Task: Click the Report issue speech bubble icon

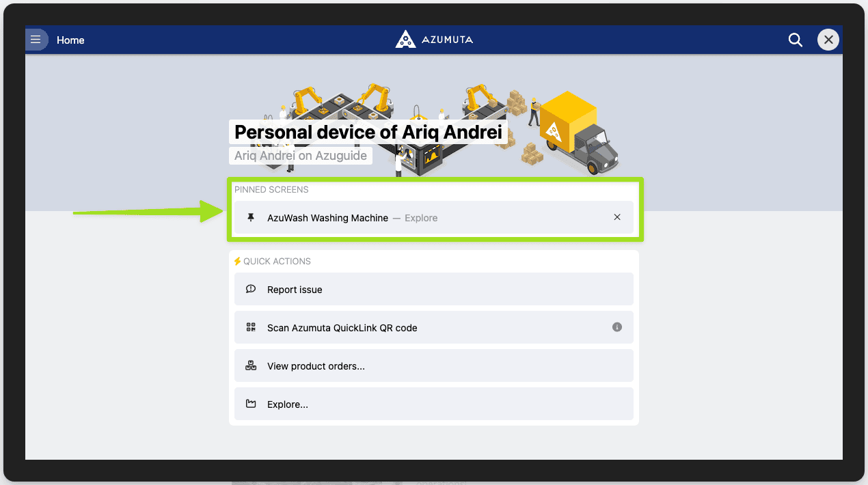Action: (251, 290)
